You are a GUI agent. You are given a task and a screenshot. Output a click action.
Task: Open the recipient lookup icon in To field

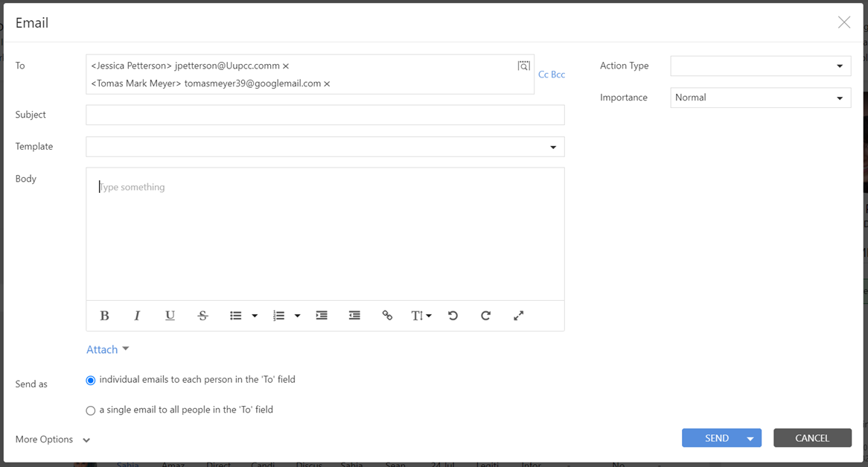coord(523,66)
